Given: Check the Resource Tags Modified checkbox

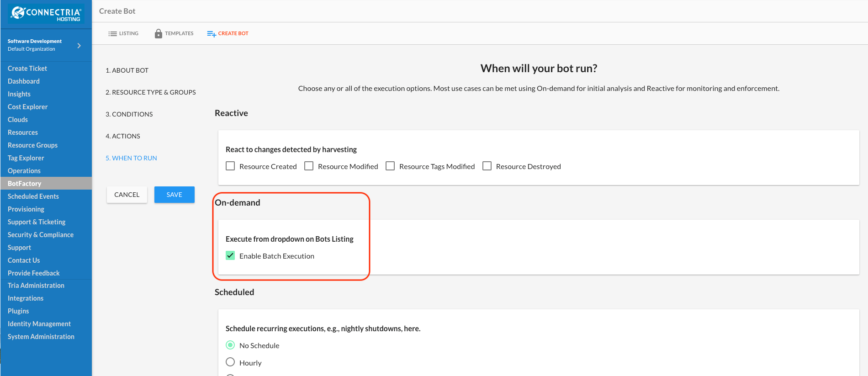Looking at the screenshot, I should (x=390, y=166).
